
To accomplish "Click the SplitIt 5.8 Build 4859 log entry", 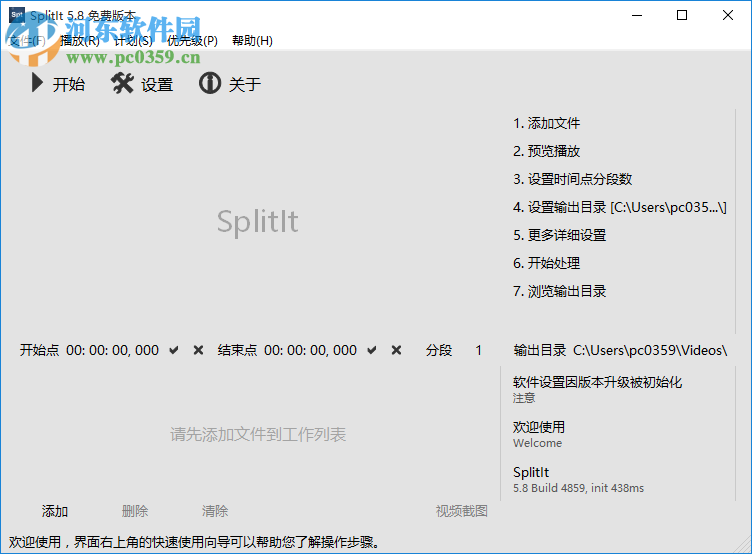I will (578, 479).
